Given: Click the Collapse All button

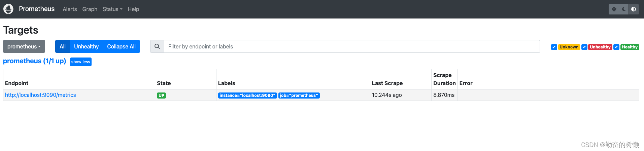Looking at the screenshot, I should (x=121, y=46).
